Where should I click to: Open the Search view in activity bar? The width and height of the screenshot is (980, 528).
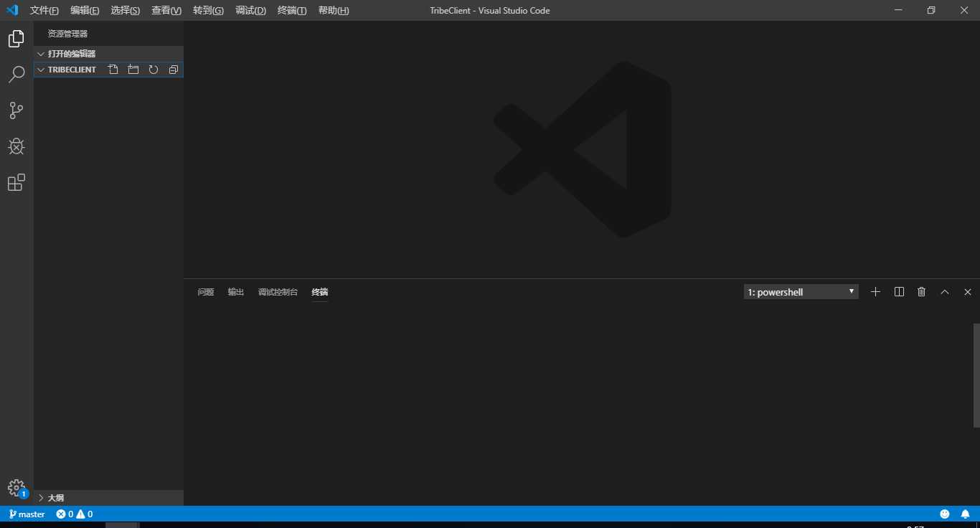coord(16,75)
